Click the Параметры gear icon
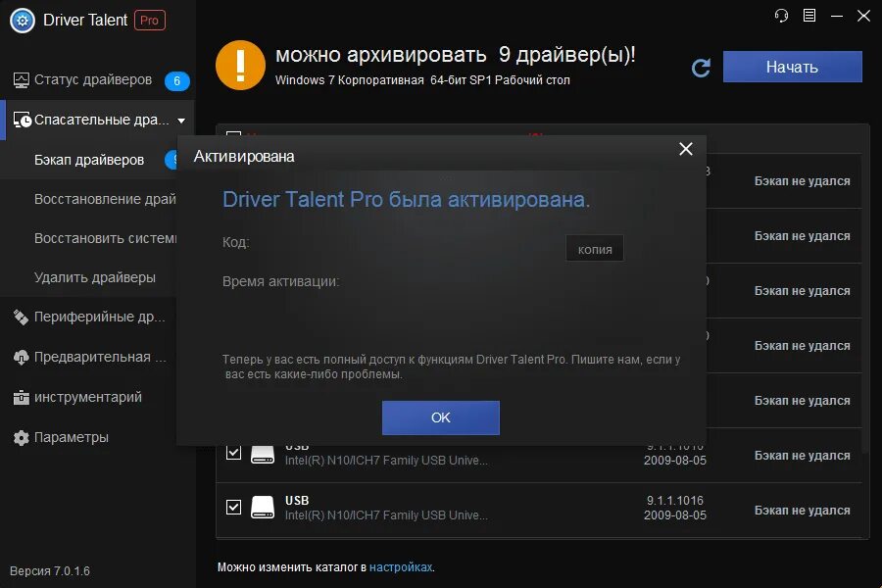 pos(21,438)
